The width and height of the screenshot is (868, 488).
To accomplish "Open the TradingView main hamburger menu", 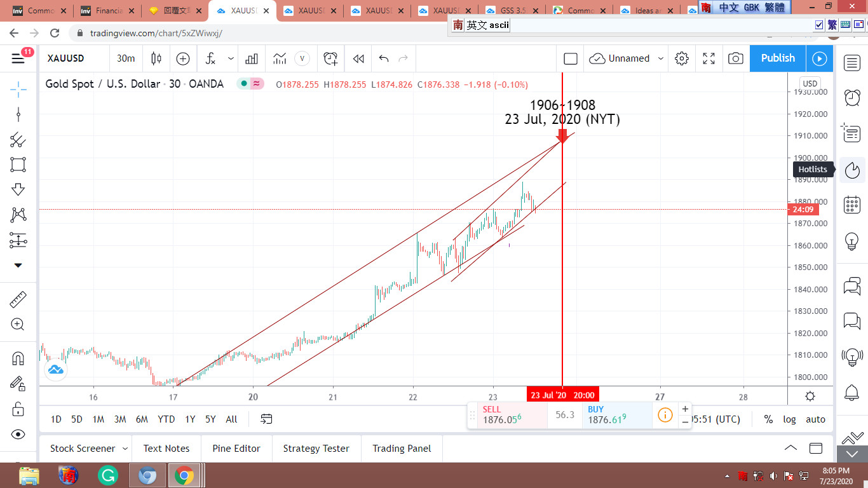I will [18, 58].
